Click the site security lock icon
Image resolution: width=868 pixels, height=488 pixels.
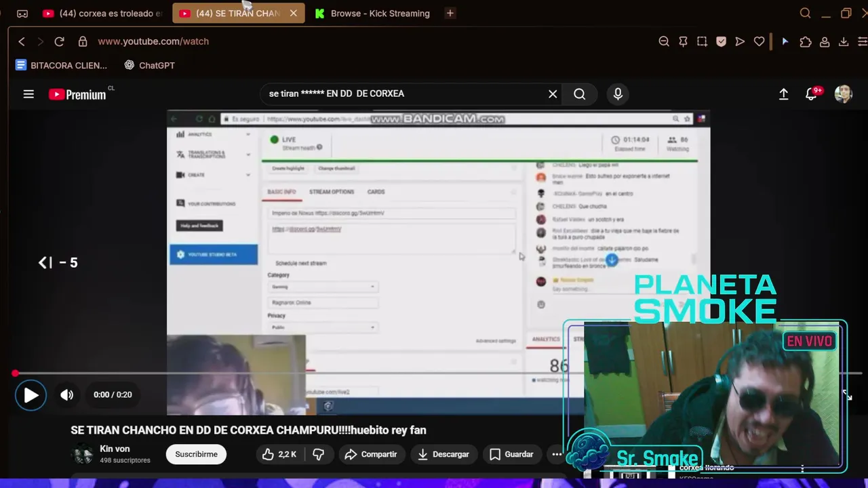[83, 41]
